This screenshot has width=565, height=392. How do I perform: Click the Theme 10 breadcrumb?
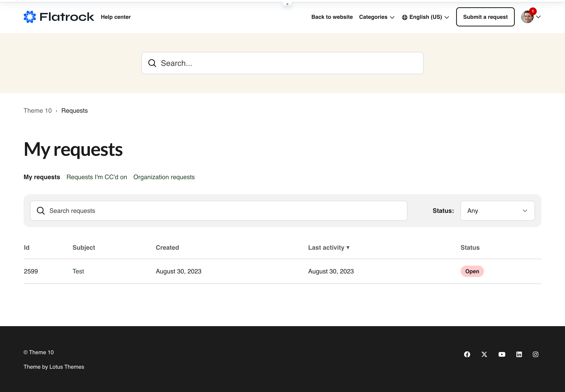tap(38, 111)
